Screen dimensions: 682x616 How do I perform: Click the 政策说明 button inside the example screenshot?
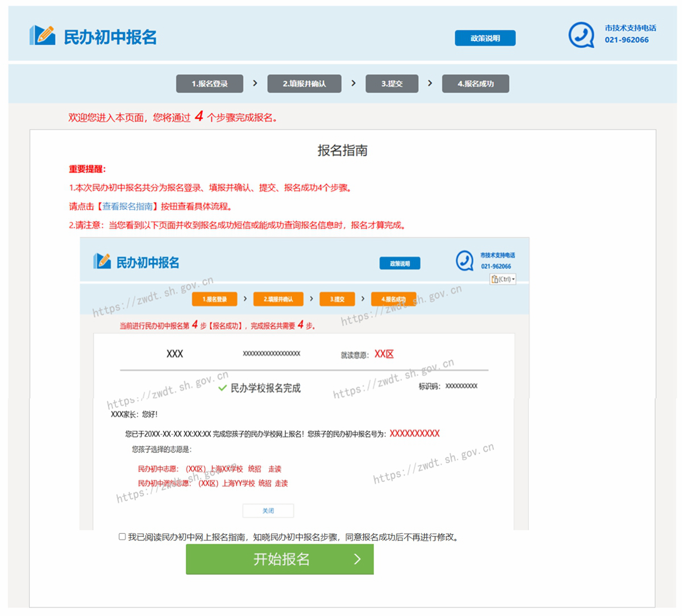click(400, 263)
